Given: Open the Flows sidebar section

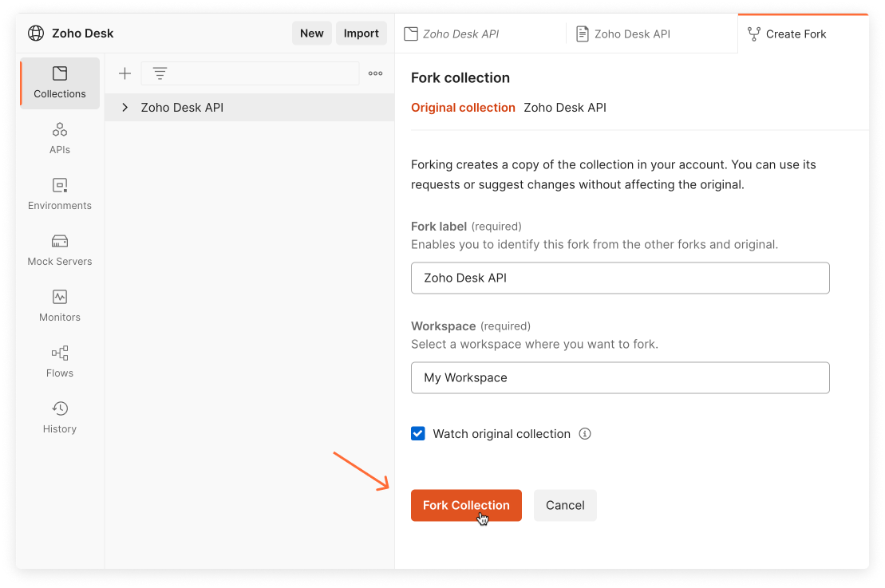Looking at the screenshot, I should click(60, 361).
